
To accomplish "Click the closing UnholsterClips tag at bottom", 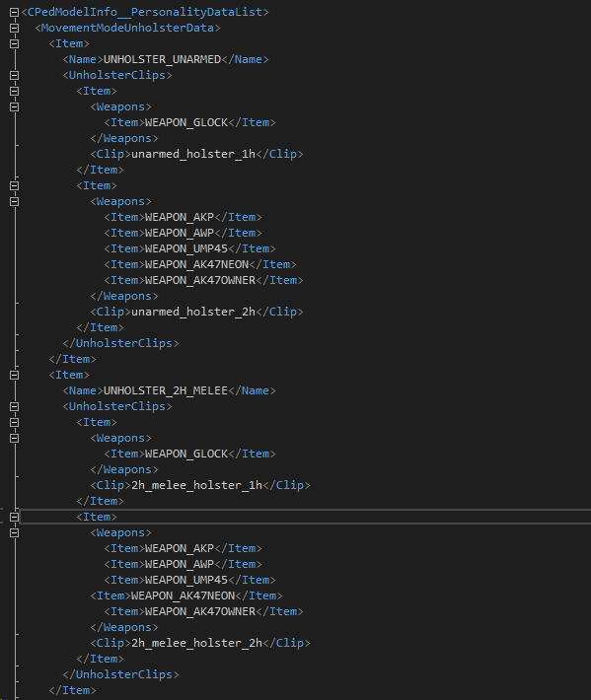I will coord(120,674).
